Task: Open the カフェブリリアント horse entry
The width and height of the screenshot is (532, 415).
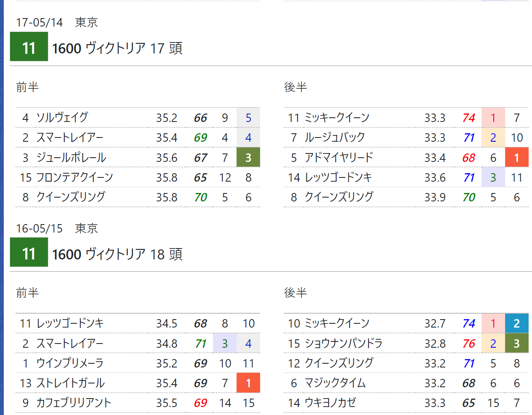Action: [x=74, y=403]
